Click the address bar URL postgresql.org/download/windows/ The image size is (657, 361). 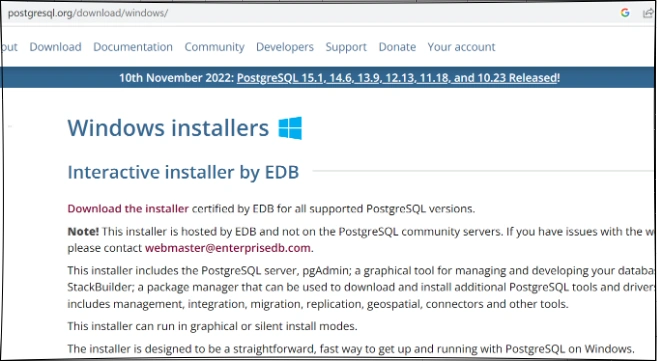pos(88,13)
